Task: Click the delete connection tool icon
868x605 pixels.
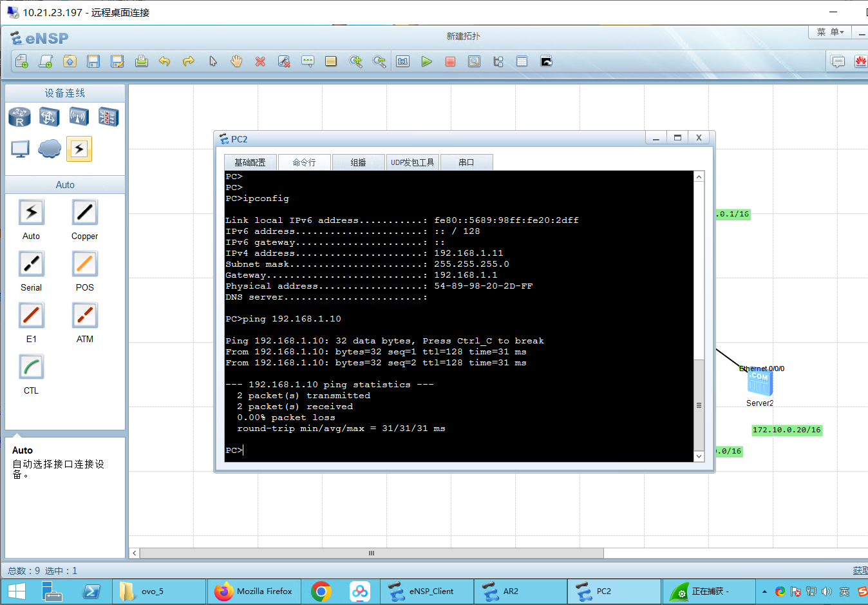Action: point(284,61)
